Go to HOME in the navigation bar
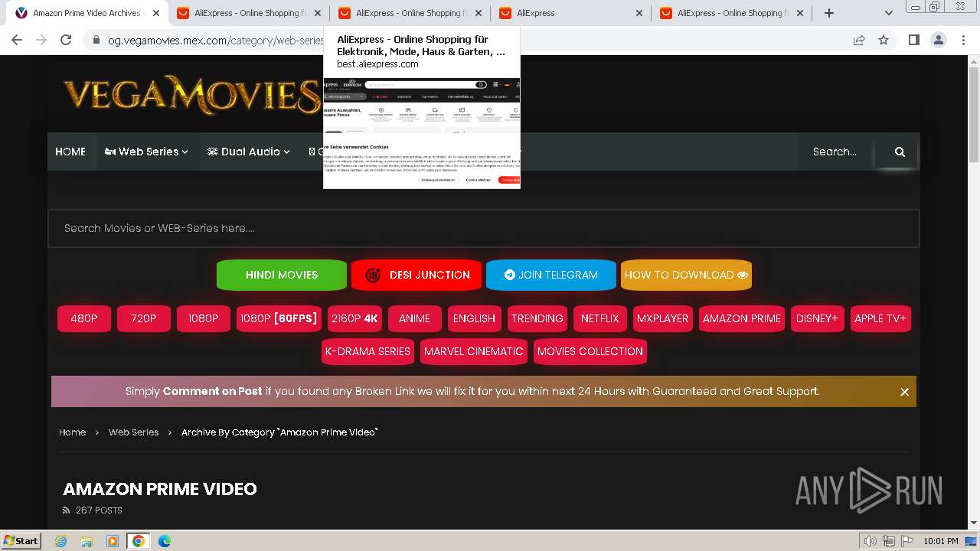 click(70, 152)
